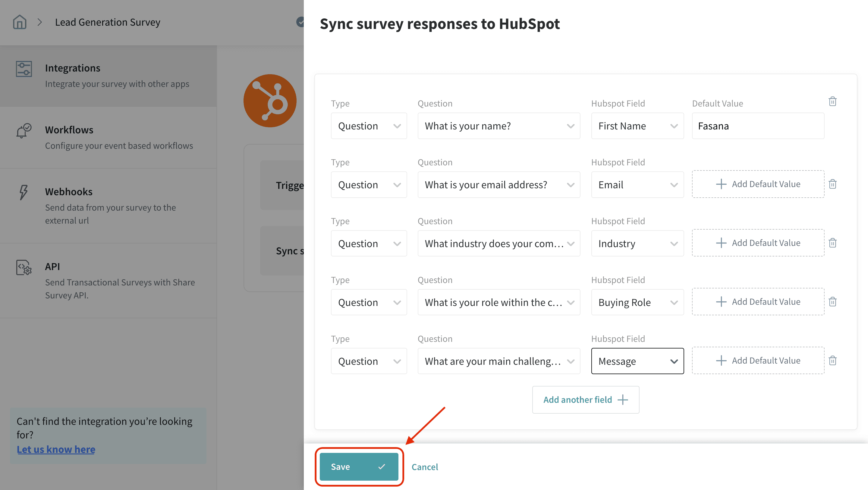
Task: Open the Industry HubSpot field dropdown
Action: pyautogui.click(x=637, y=243)
